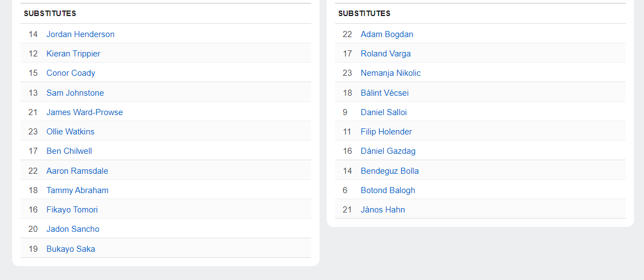
Task: Click goalkeeper Adam Bogdan's name
Action: (x=387, y=34)
